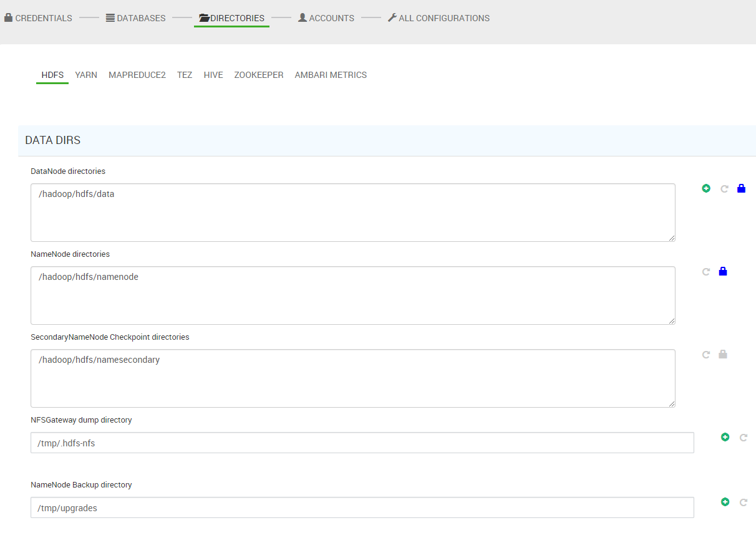Open the Credentials wizard step
This screenshot has height=533, width=756.
tap(38, 18)
